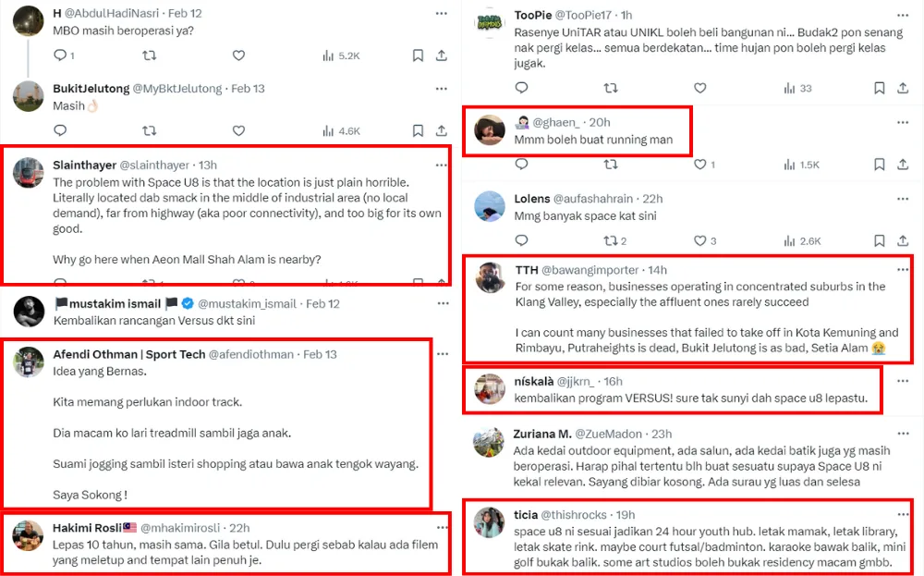Click mustakim ismail's profile avatar

coord(29,312)
